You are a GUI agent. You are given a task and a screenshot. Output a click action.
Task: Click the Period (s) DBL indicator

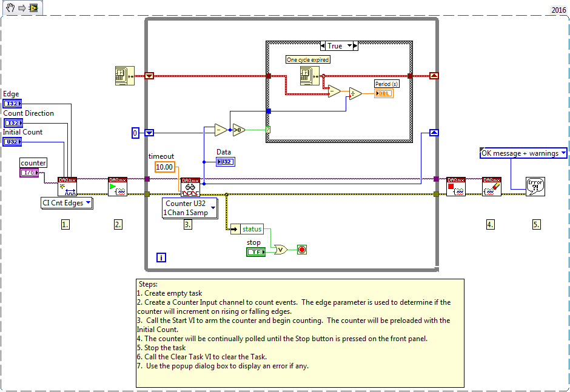coord(383,93)
